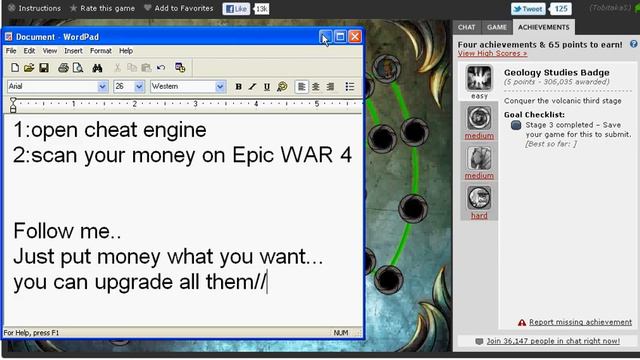Open the Help menu in WordPad
Viewport: 640px width, 360px height.
126,51
